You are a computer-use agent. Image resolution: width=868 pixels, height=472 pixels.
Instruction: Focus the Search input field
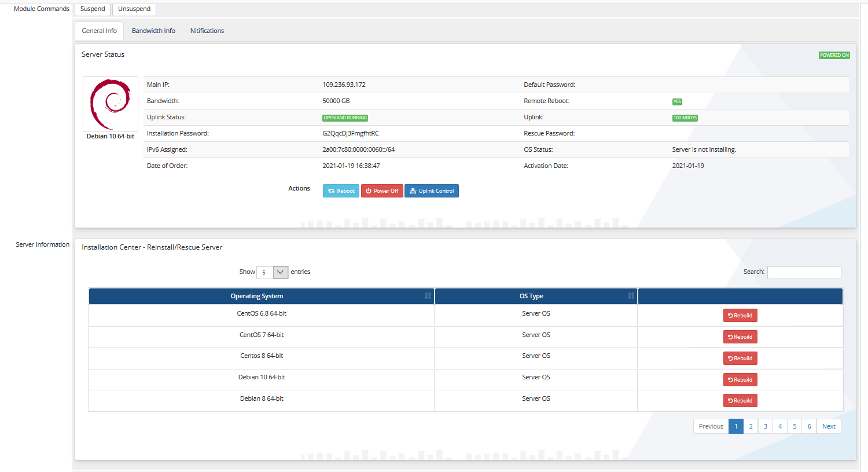[804, 272]
